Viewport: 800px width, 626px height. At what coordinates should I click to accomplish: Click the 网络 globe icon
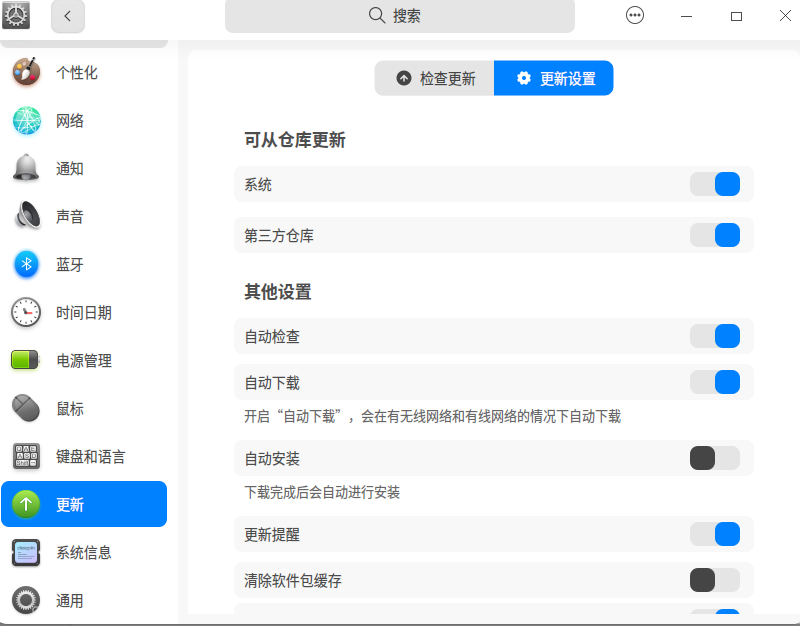27,120
